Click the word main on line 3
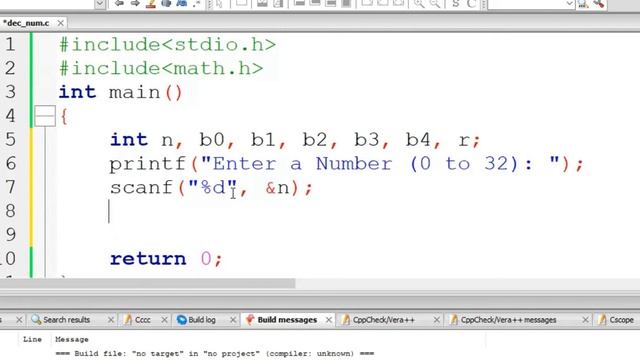This screenshot has height=360, width=640. click(x=134, y=92)
